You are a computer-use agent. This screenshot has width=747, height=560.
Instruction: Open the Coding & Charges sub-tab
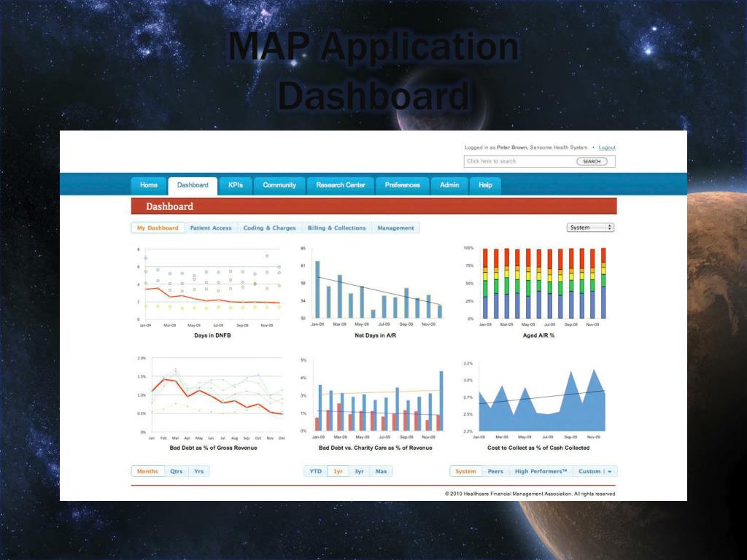269,228
